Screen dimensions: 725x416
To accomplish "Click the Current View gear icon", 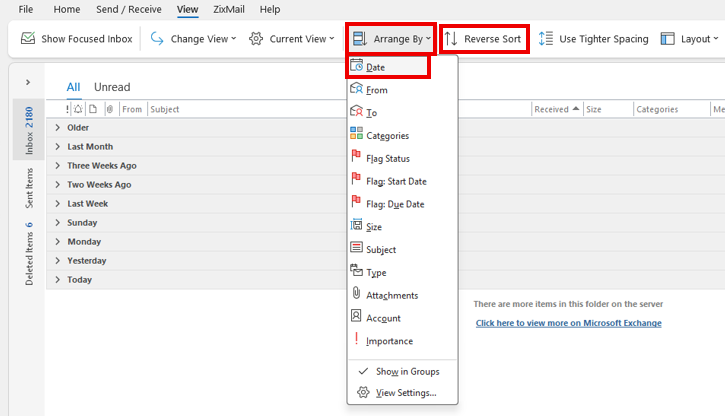I will point(256,39).
